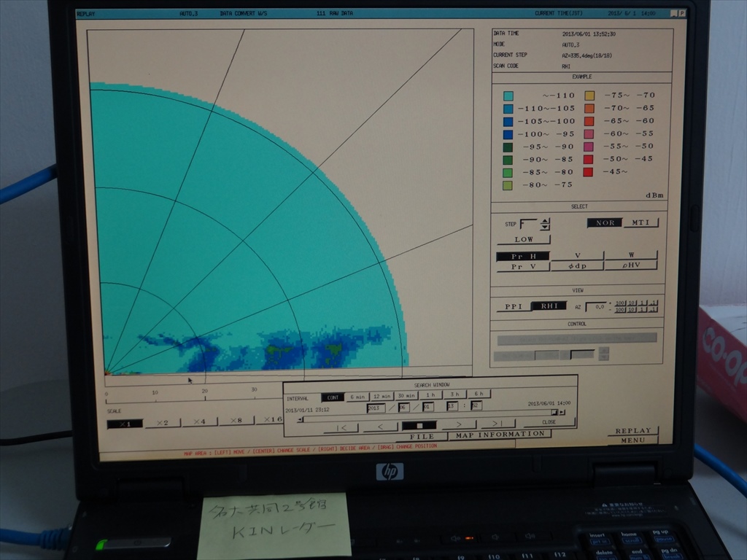Choose the 30 min interval
This screenshot has width=747, height=560.
click(405, 396)
